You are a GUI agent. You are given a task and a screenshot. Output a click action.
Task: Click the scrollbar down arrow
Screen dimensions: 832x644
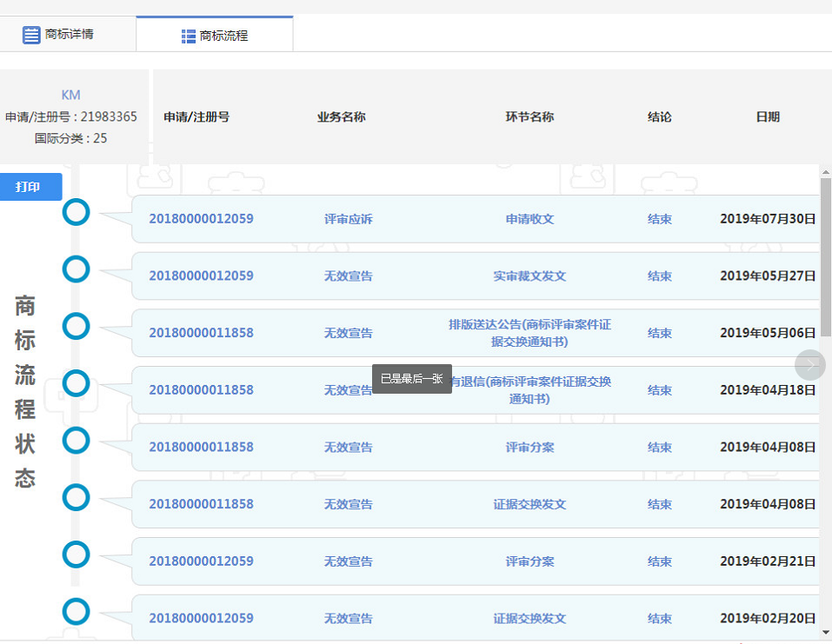825,633
